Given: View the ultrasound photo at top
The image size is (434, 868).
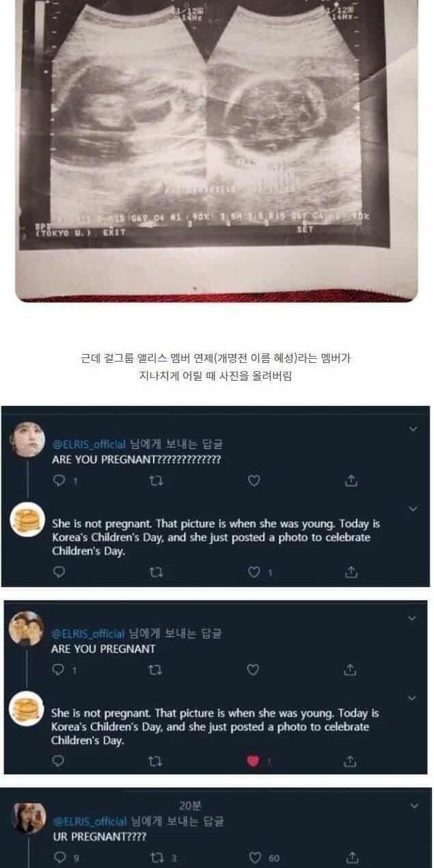Looking at the screenshot, I should [x=217, y=150].
